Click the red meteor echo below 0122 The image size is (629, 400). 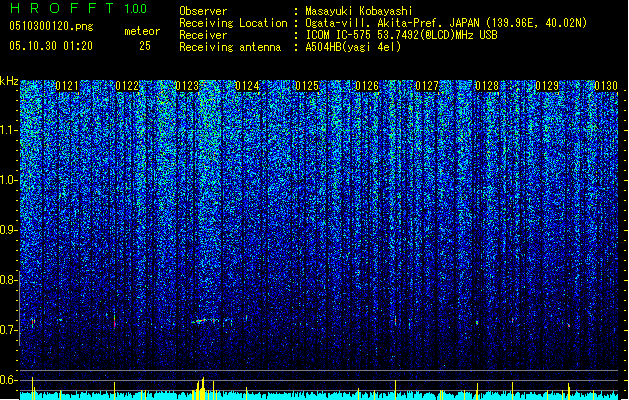point(115,321)
